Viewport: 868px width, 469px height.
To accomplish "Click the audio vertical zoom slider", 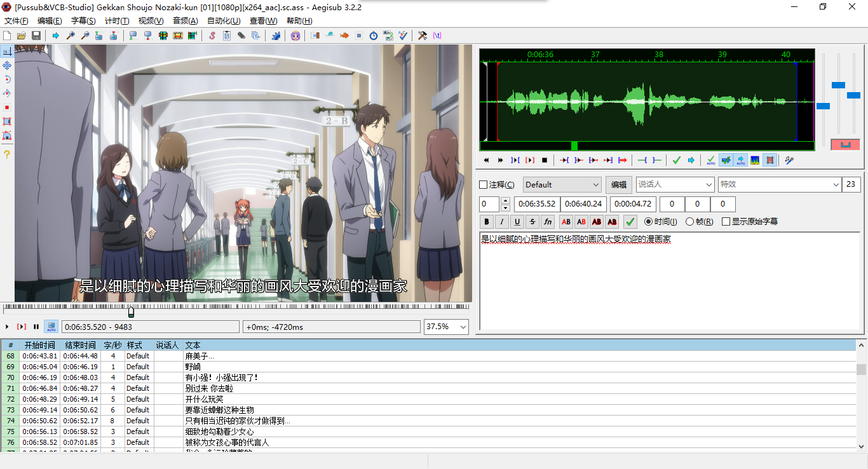I will click(x=839, y=85).
